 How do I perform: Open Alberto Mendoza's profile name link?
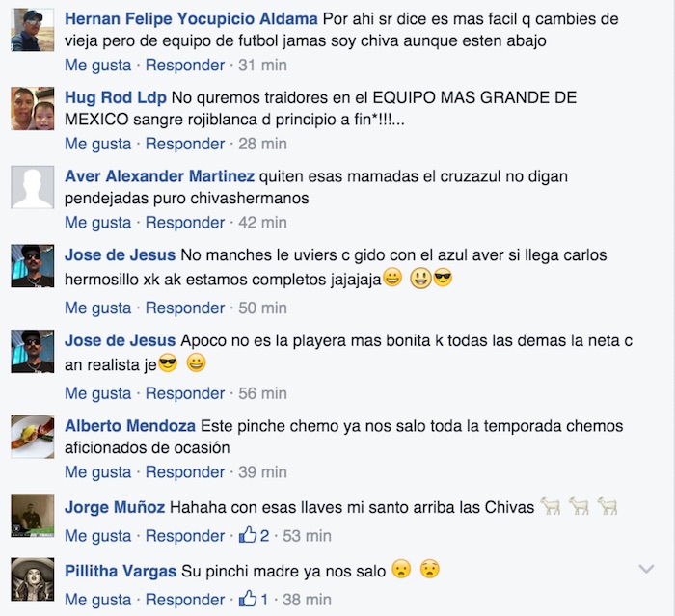(130, 426)
